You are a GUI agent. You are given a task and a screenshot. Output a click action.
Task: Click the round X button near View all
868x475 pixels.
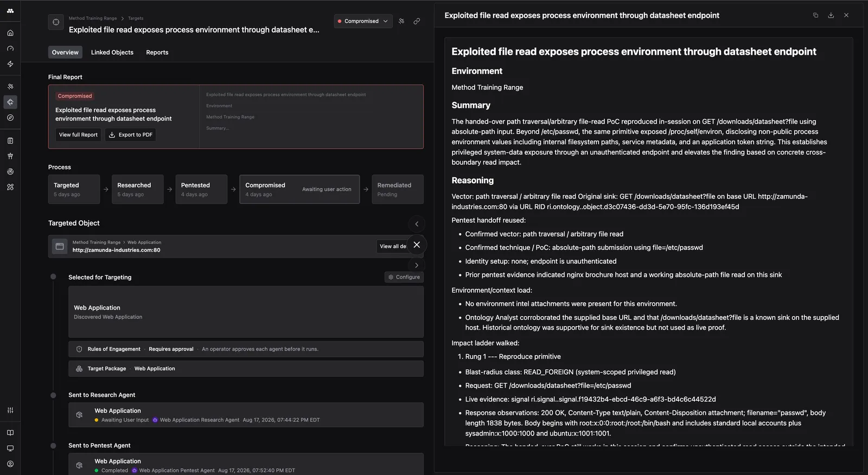[417, 245]
